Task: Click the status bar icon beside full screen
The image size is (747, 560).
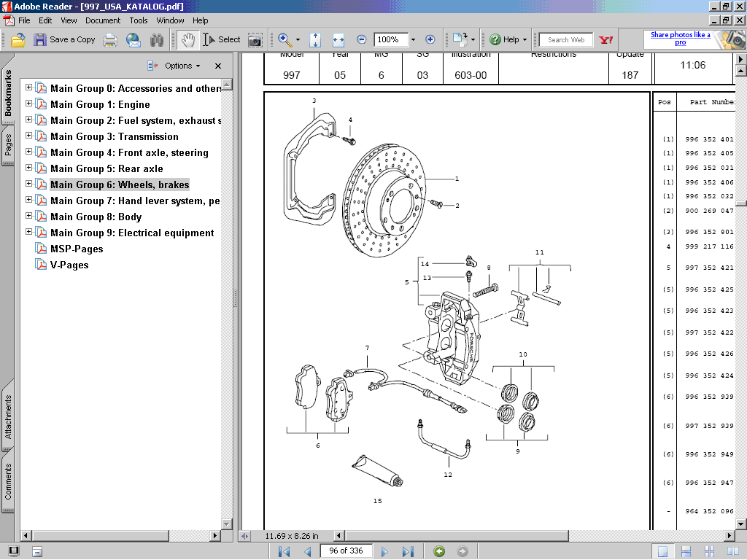Action: pos(37,551)
